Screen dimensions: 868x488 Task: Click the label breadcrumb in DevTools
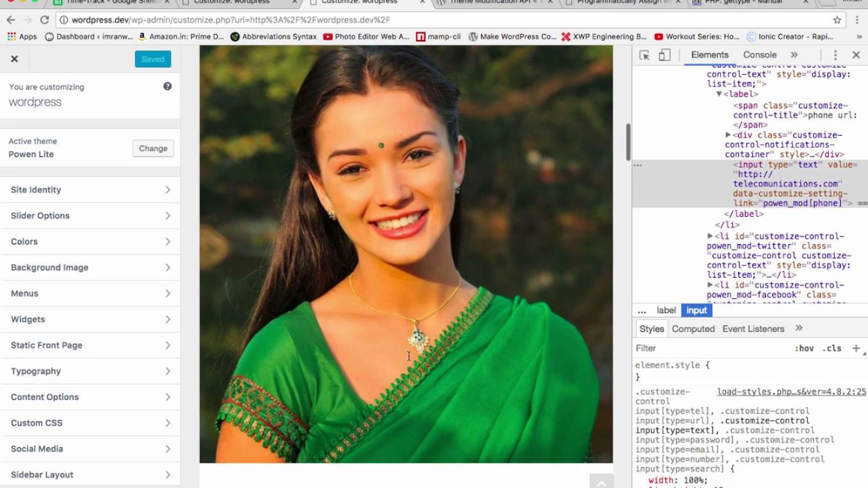coord(666,310)
